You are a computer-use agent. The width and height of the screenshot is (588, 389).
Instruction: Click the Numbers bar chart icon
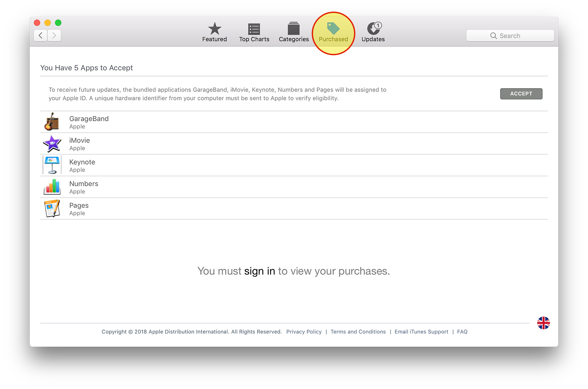52,187
